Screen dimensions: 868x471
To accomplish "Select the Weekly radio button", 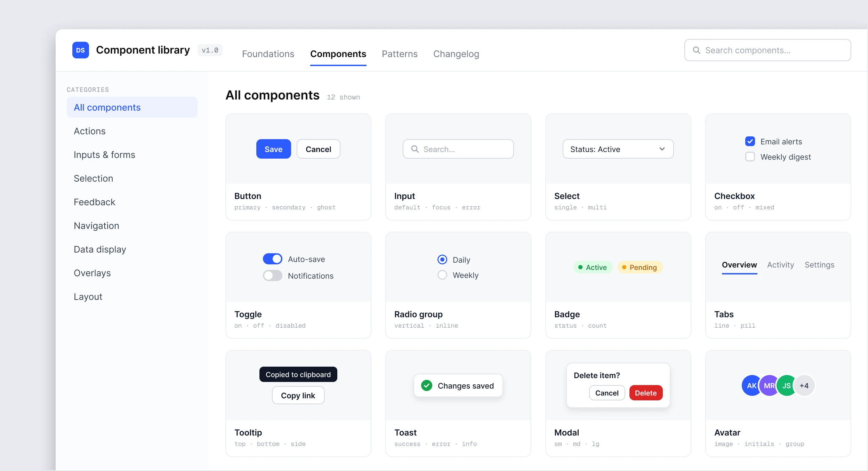I will coord(442,275).
